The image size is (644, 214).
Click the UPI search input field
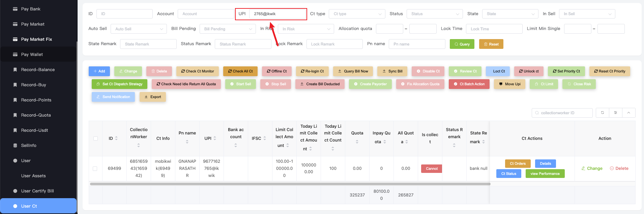[277, 14]
